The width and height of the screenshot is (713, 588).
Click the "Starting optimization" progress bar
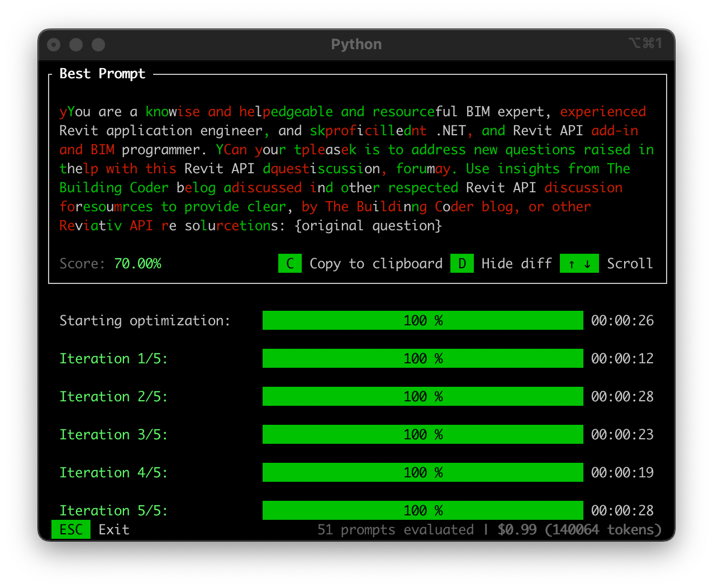[422, 321]
